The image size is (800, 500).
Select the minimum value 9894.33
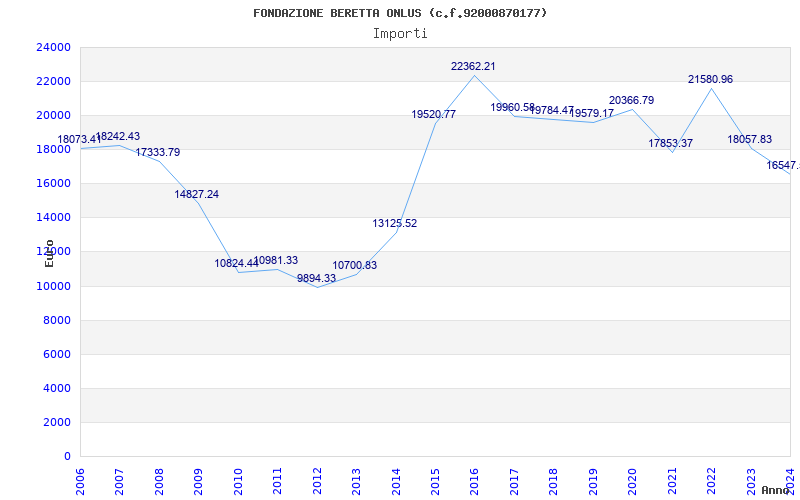pos(316,278)
